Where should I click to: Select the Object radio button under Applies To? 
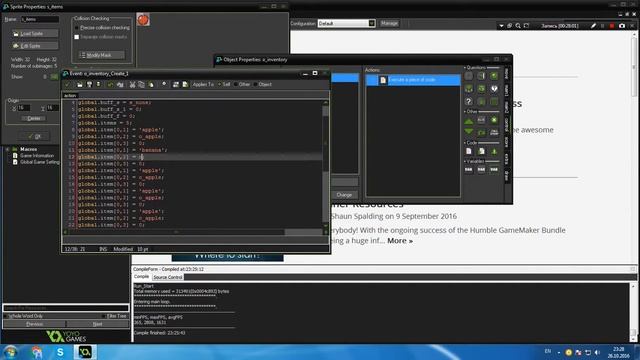[255, 84]
